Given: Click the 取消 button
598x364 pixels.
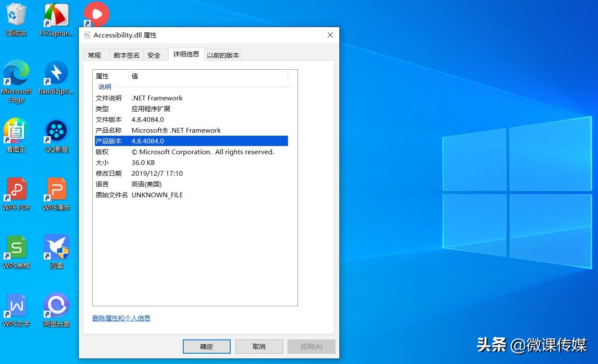Looking at the screenshot, I should [259, 346].
